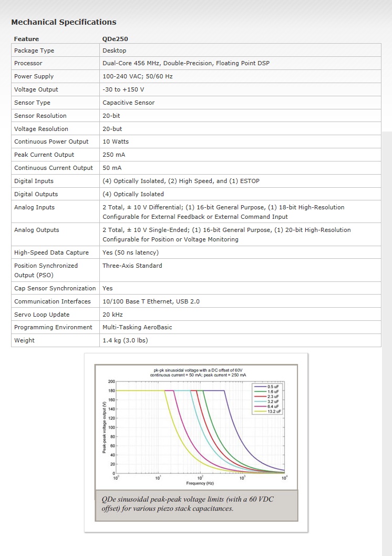This screenshot has width=392, height=556.
Task: Select the High-Speed Data Capture label
Action: point(51,252)
